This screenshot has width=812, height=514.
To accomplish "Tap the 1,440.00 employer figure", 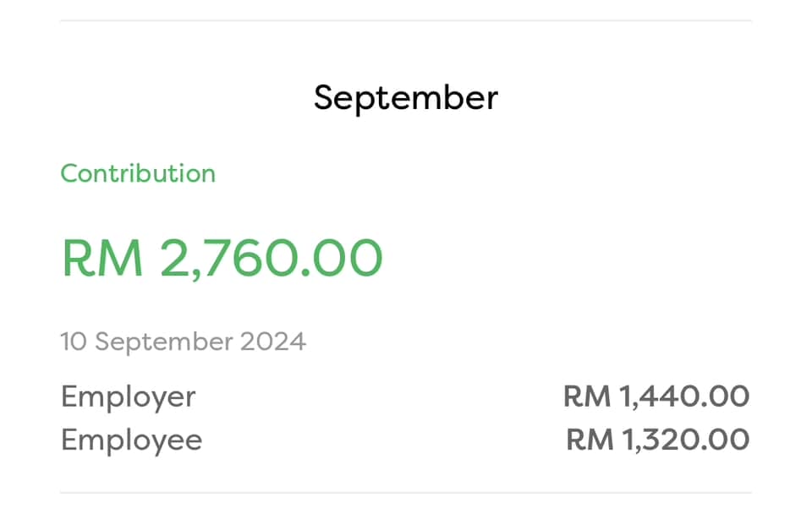I will coord(684,397).
